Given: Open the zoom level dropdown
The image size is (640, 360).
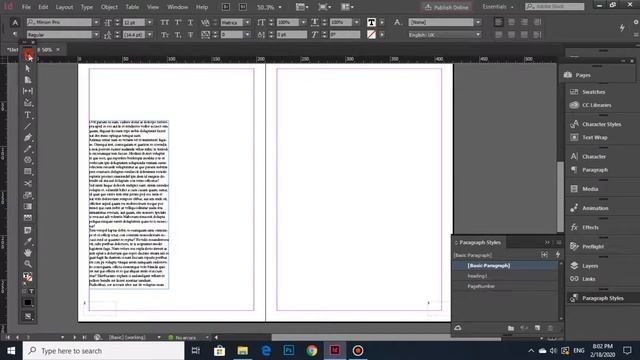Looking at the screenshot, I should (x=280, y=7).
